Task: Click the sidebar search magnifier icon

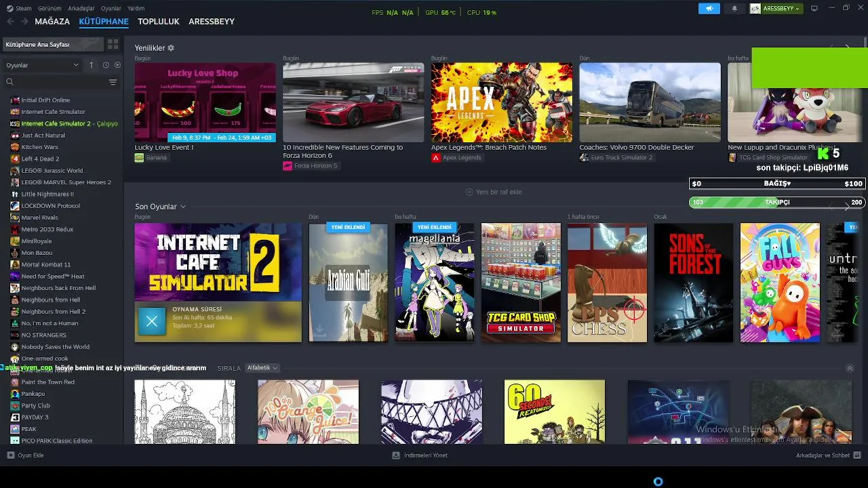Action: point(9,82)
